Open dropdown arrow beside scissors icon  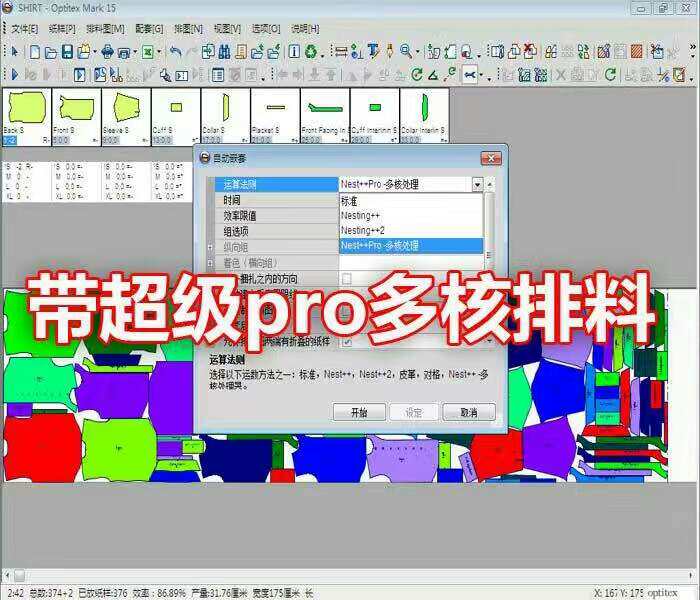481,75
